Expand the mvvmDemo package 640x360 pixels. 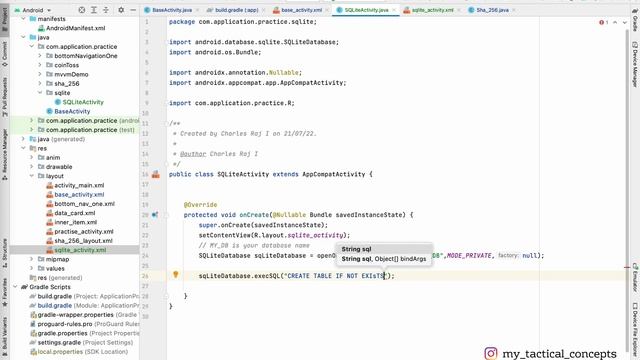(x=40, y=74)
